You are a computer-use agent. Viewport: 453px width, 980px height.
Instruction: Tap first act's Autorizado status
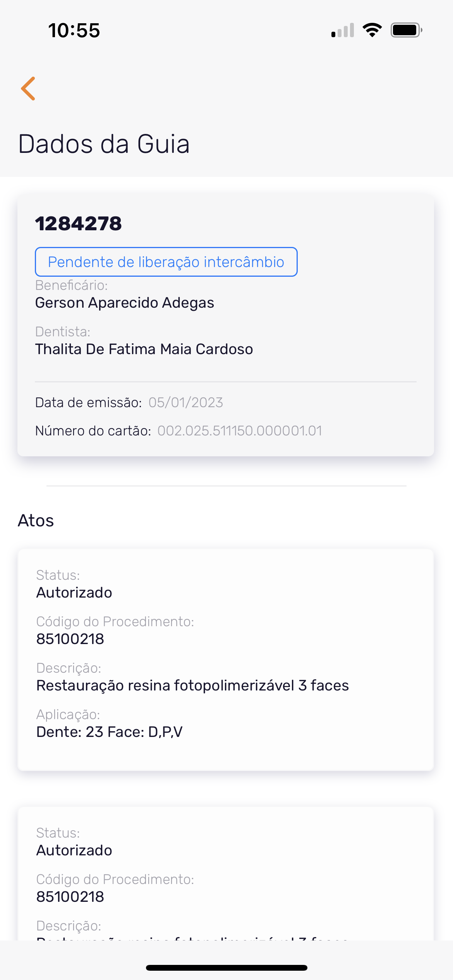tap(74, 593)
